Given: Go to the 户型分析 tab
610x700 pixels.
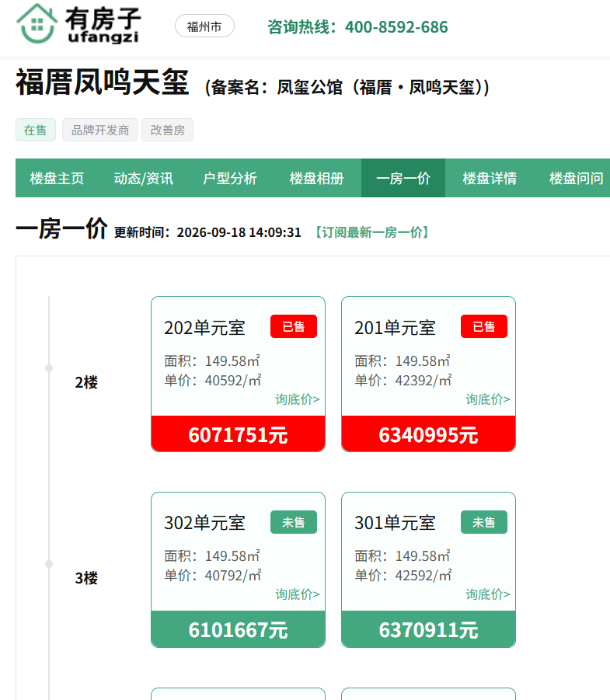Looking at the screenshot, I should coord(230,178).
